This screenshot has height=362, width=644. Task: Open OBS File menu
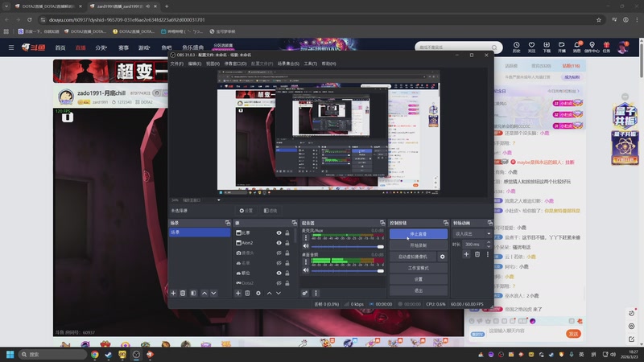click(176, 64)
